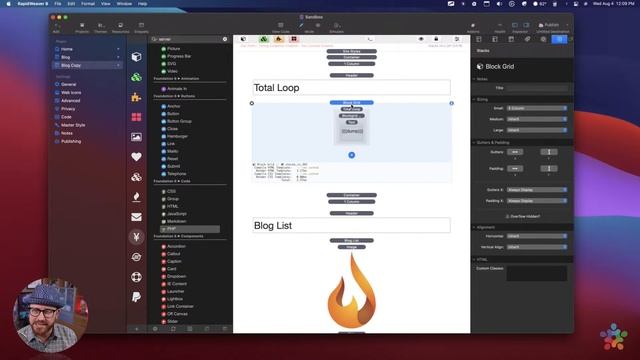
Task: Select the white cubes category icon
Action: point(136,177)
